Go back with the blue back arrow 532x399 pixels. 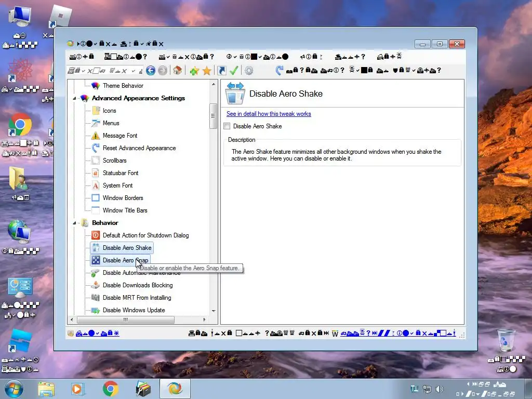pyautogui.click(x=151, y=71)
